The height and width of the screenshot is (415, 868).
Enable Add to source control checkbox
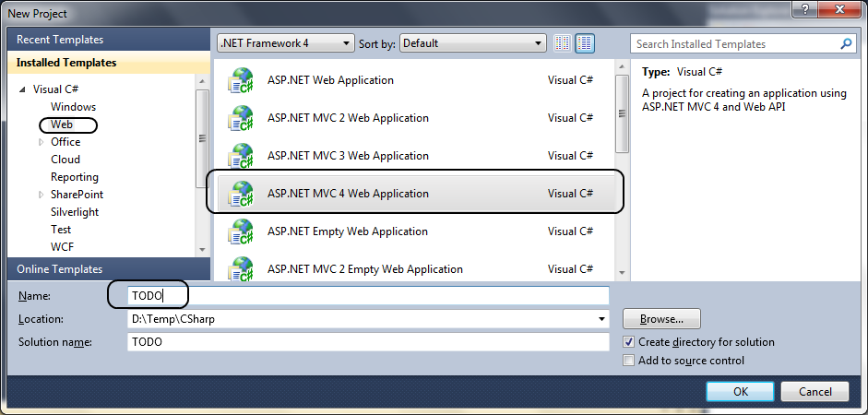(x=628, y=361)
